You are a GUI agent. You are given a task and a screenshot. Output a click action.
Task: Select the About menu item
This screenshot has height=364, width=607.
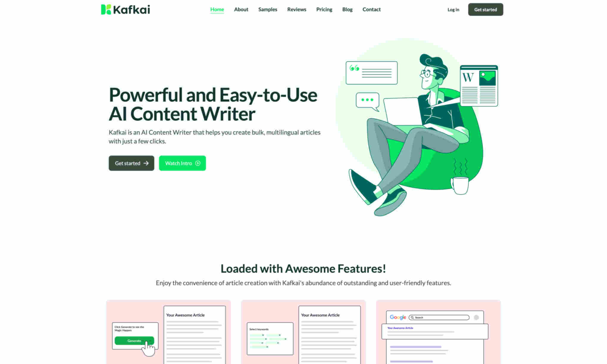click(x=241, y=10)
